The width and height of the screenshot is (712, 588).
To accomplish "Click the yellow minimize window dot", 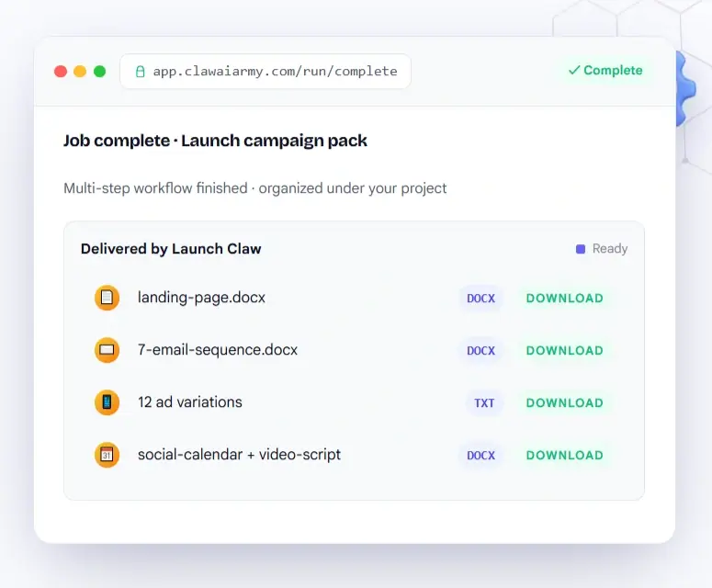I will tap(80, 72).
